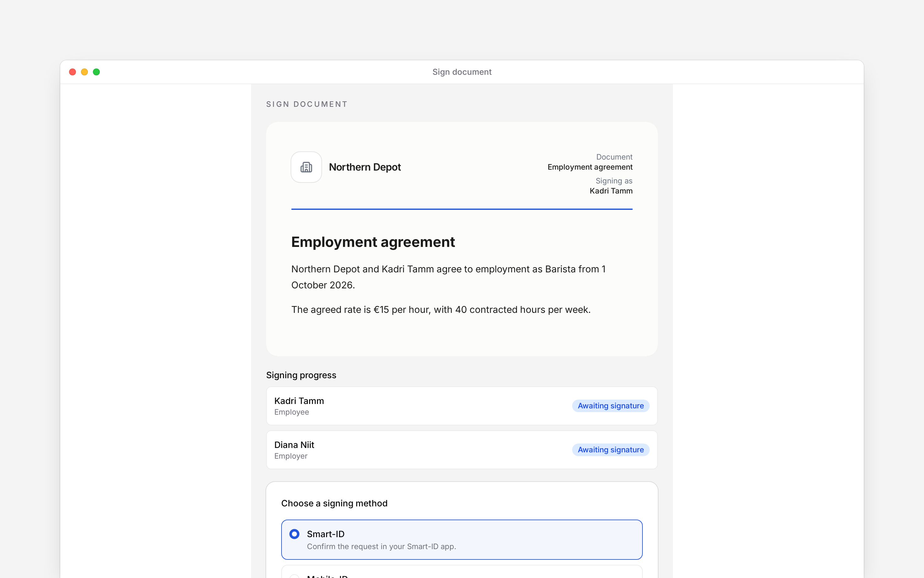Close the Sign document window
Screen dimensions: 924x578
point(73,72)
